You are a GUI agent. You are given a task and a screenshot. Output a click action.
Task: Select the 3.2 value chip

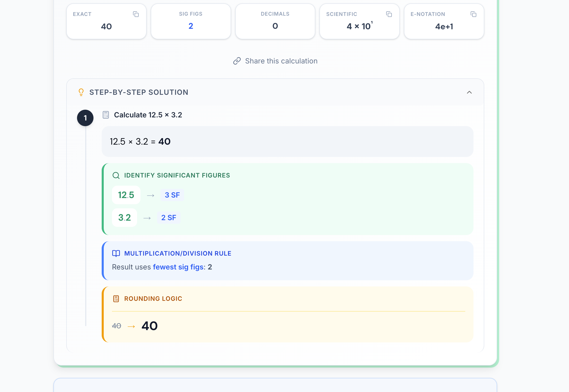(125, 218)
